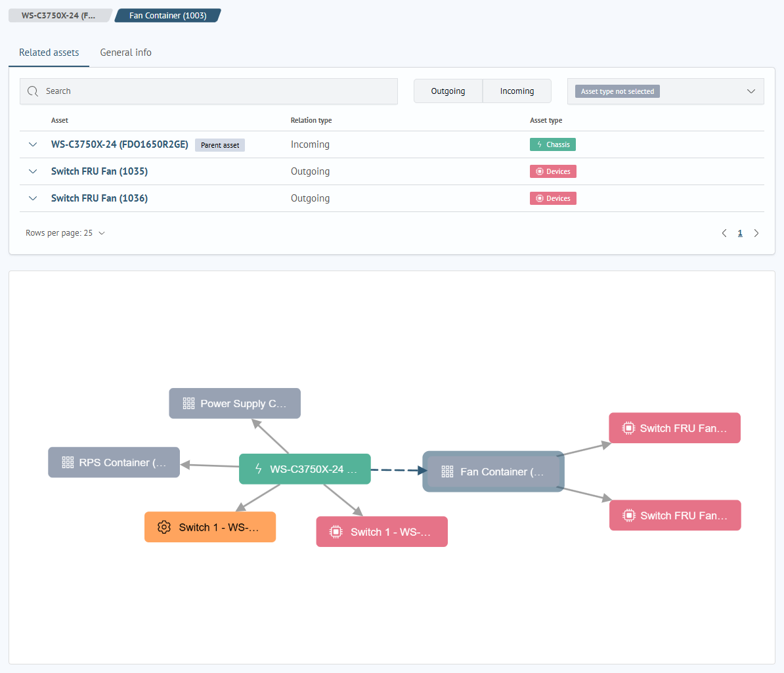Click the Asset column header
The width and height of the screenshot is (784, 673).
[60, 121]
